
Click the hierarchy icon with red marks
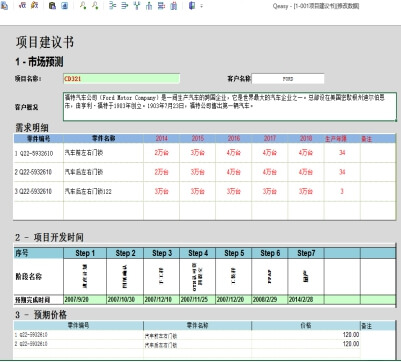coord(161,6)
